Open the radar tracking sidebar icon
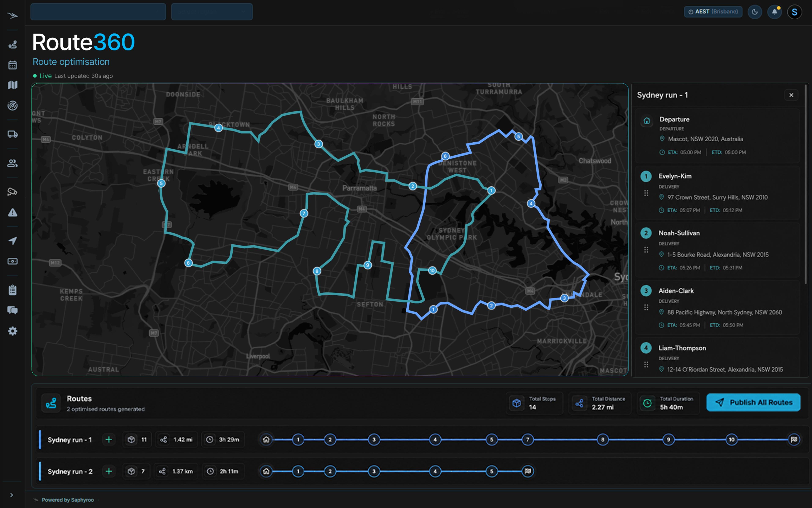Screen dimensions: 812x508 [12, 106]
